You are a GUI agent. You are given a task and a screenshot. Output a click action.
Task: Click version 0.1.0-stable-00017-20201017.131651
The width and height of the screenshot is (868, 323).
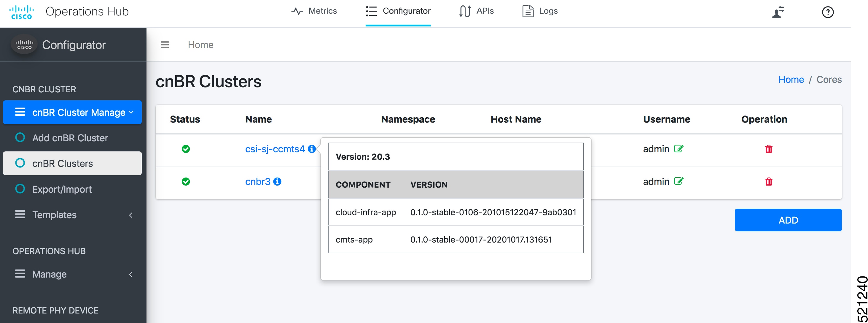pyautogui.click(x=481, y=239)
